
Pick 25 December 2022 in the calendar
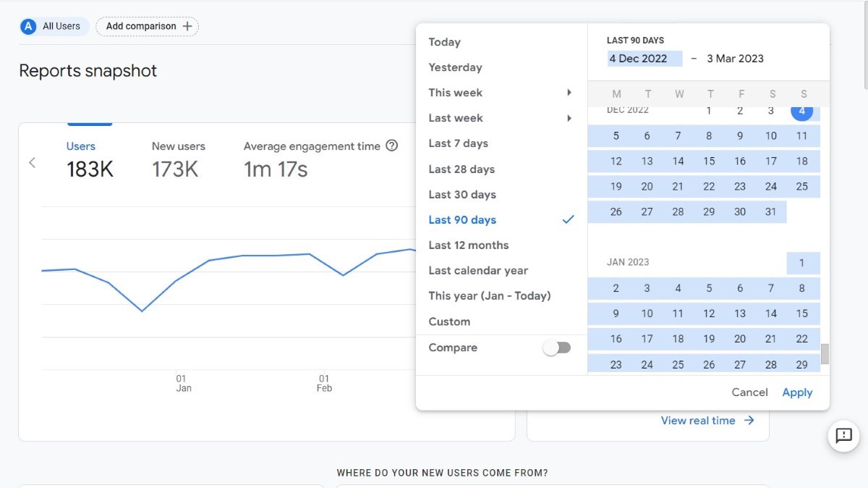click(801, 186)
